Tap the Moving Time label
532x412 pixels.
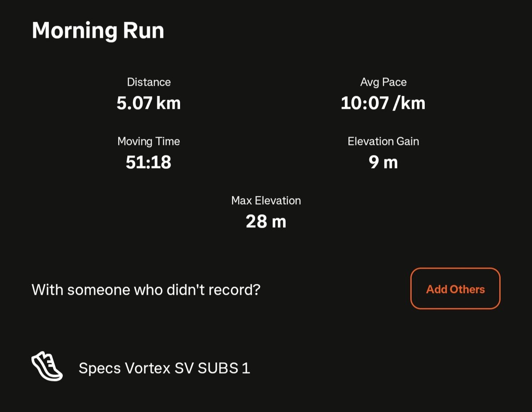coord(149,141)
